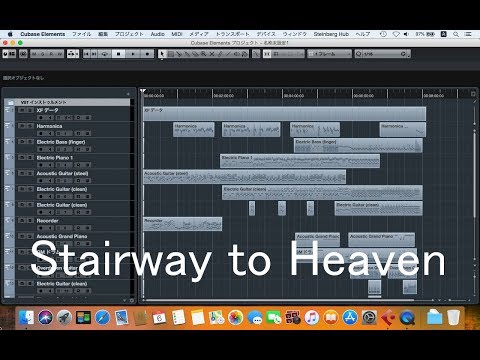Open the Steinberg Hub menu
Screen dimensions: 480x360
pos(331,34)
